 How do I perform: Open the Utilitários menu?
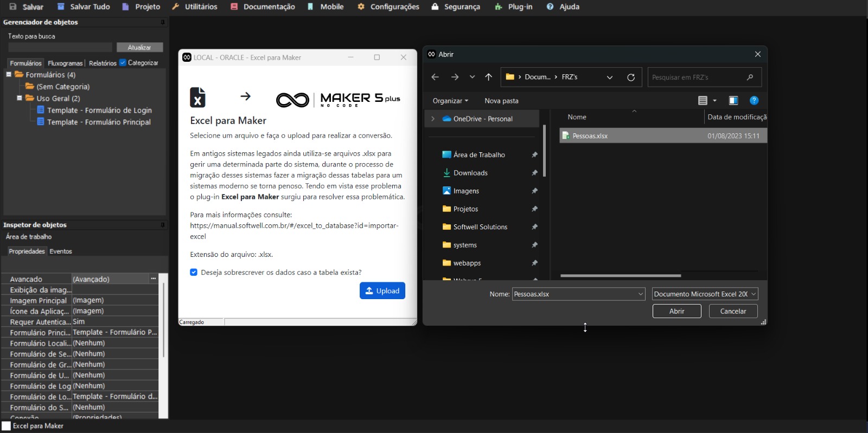194,7
